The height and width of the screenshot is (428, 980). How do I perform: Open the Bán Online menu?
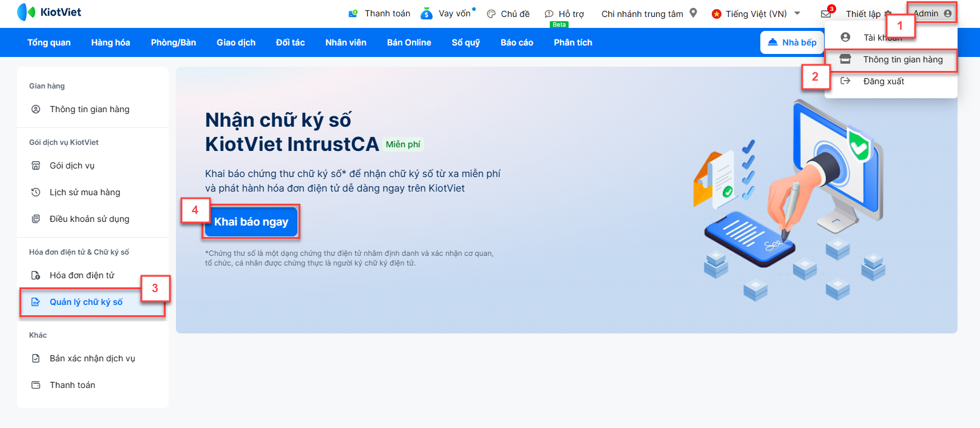[x=409, y=42]
